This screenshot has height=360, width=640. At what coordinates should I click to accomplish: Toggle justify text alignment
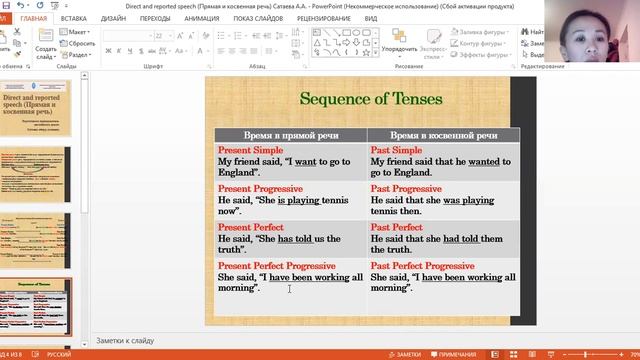click(253, 51)
